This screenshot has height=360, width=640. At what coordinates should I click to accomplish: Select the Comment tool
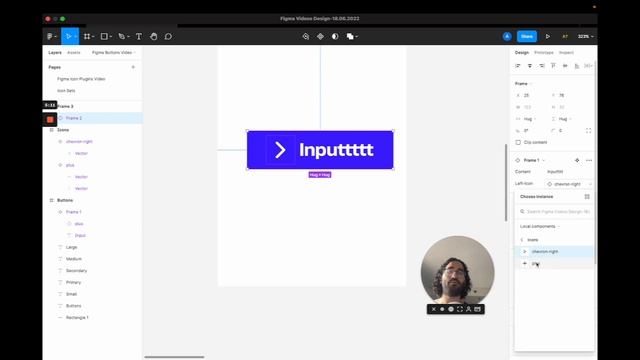click(x=168, y=36)
